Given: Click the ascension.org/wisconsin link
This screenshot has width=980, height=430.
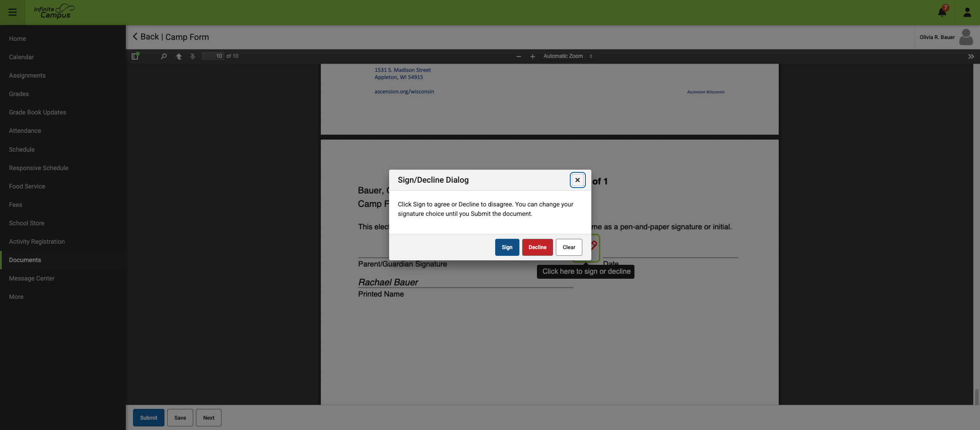Looking at the screenshot, I should (x=404, y=92).
